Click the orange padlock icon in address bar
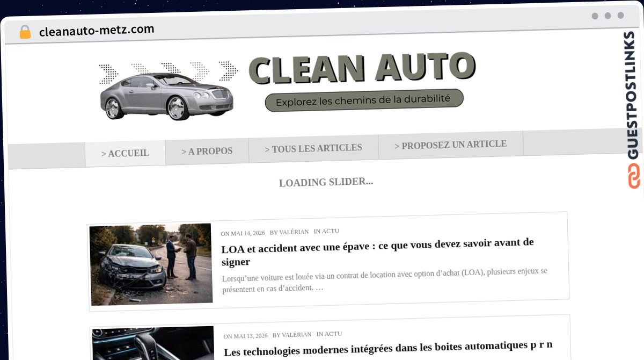 [x=25, y=32]
